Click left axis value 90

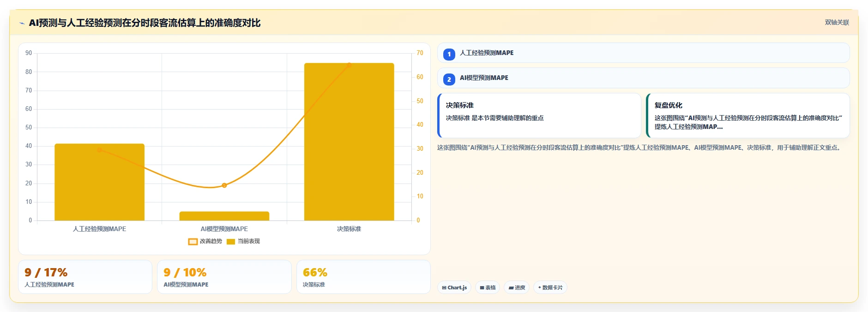pos(29,53)
